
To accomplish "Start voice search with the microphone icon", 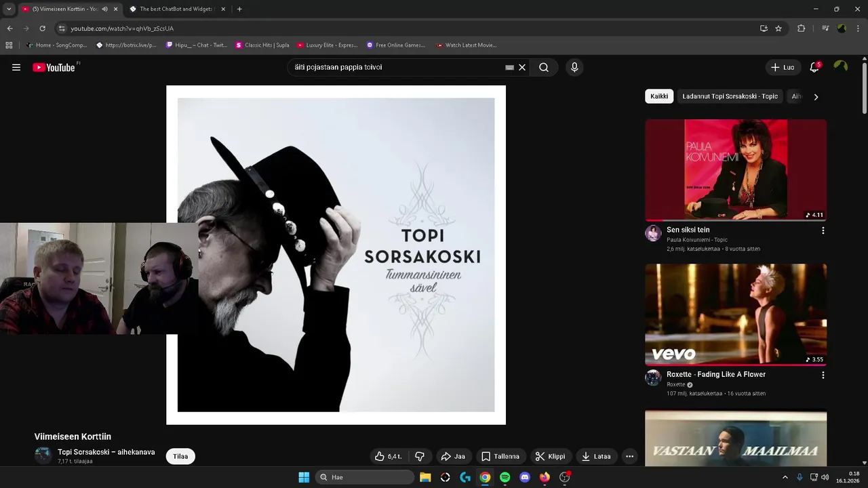I will [x=574, y=67].
